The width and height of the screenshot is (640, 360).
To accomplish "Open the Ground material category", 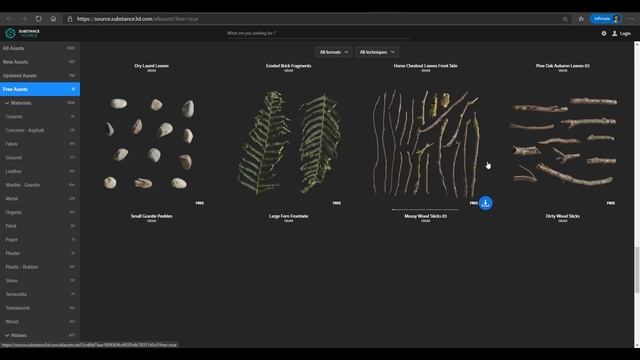I will click(40, 158).
